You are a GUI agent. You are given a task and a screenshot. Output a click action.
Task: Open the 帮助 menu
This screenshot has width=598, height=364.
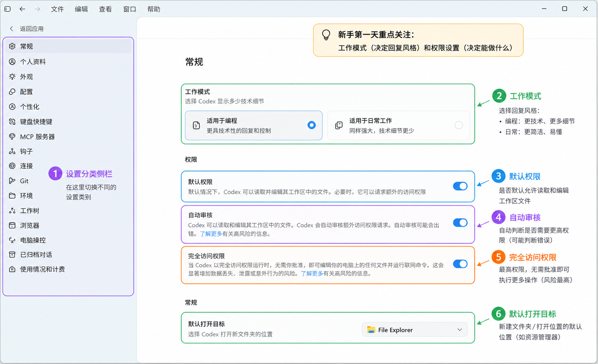click(x=154, y=9)
